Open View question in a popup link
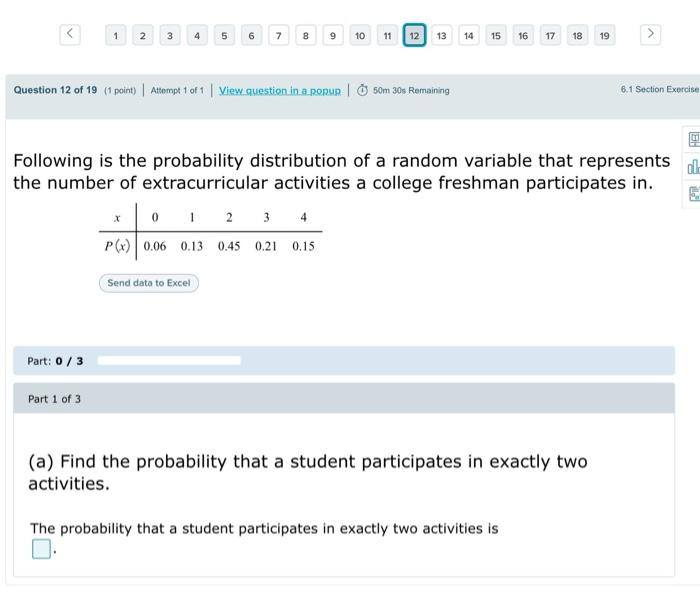This screenshot has height=599, width=700. (279, 91)
